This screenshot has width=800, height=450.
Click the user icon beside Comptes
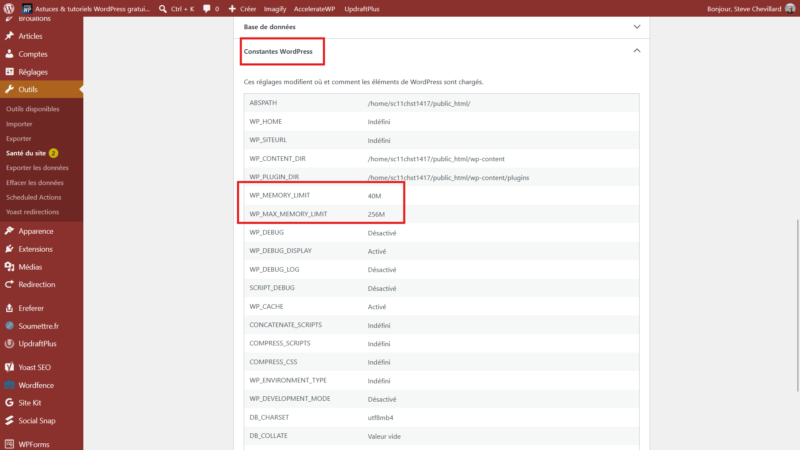(x=9, y=54)
